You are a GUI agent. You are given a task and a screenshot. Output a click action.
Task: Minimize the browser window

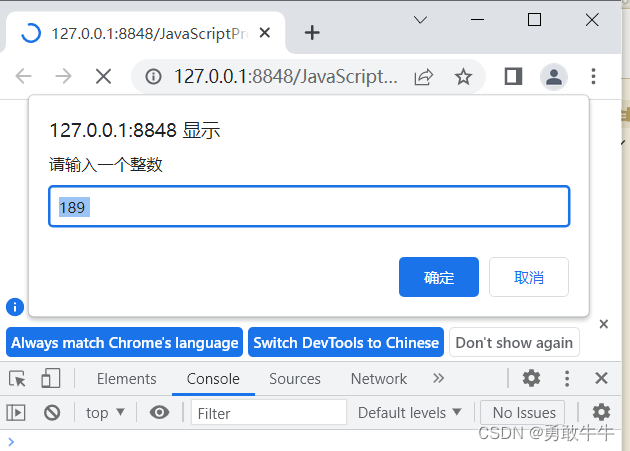pos(477,20)
